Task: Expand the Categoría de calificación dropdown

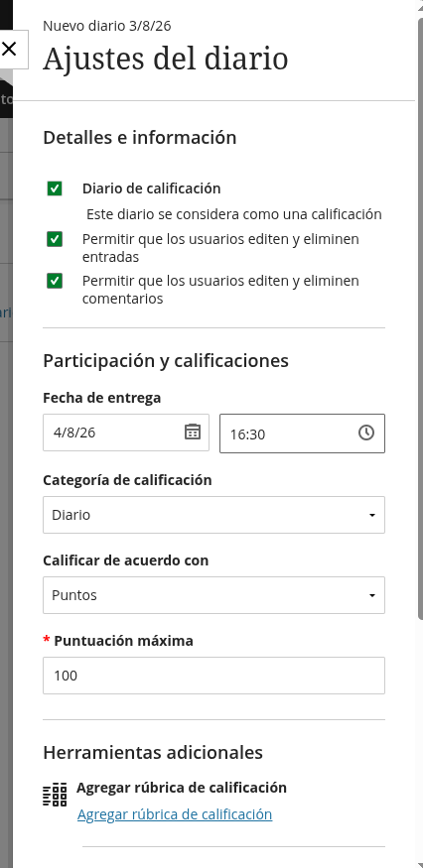Action: (213, 515)
